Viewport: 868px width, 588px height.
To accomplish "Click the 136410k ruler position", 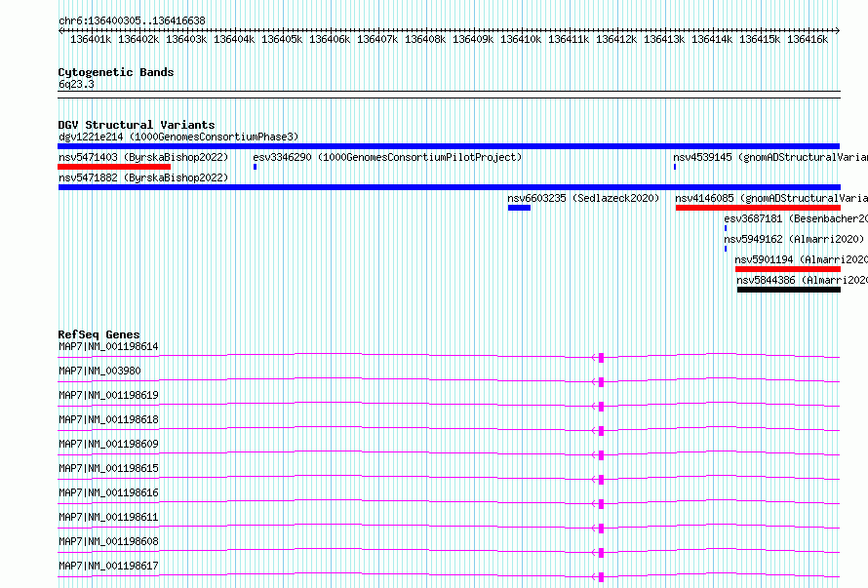I will click(x=521, y=39).
